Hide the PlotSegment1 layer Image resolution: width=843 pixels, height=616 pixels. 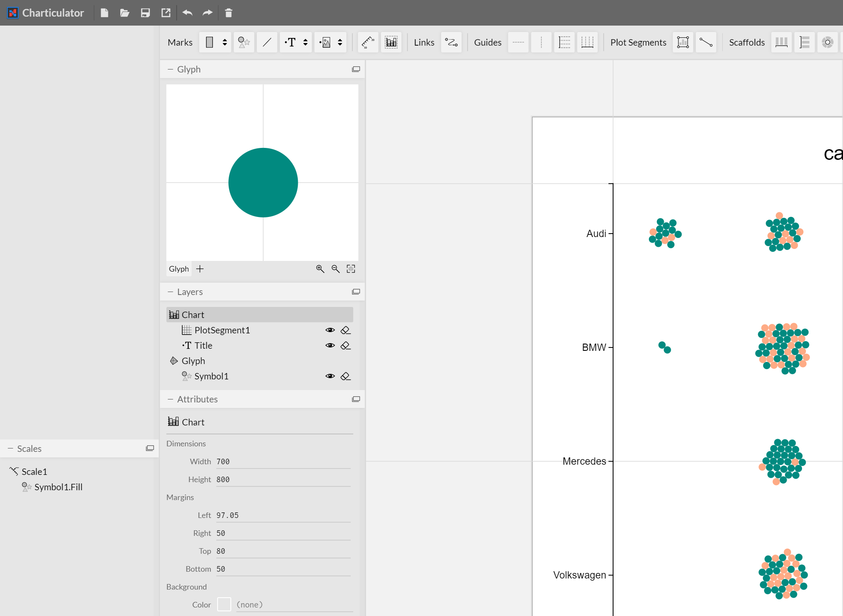330,330
